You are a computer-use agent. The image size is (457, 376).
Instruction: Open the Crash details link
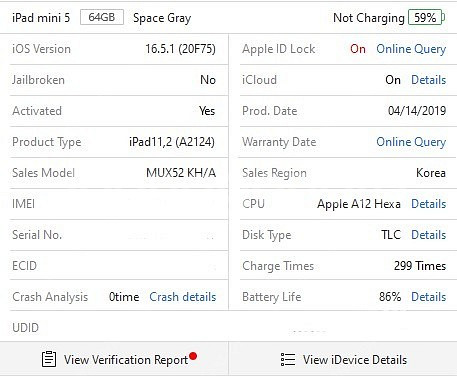[x=183, y=297]
